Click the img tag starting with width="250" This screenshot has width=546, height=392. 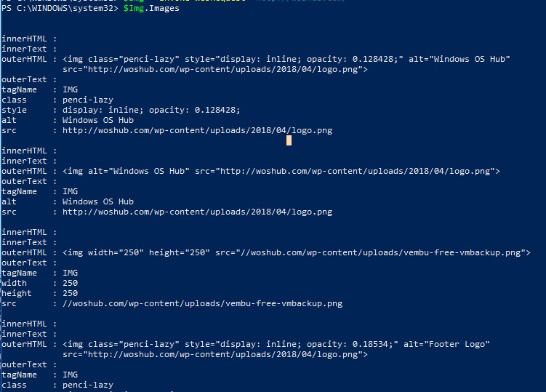click(x=297, y=252)
